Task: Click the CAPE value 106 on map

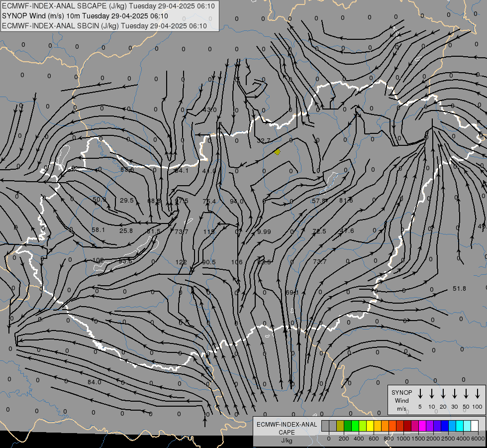Action: 237,262
